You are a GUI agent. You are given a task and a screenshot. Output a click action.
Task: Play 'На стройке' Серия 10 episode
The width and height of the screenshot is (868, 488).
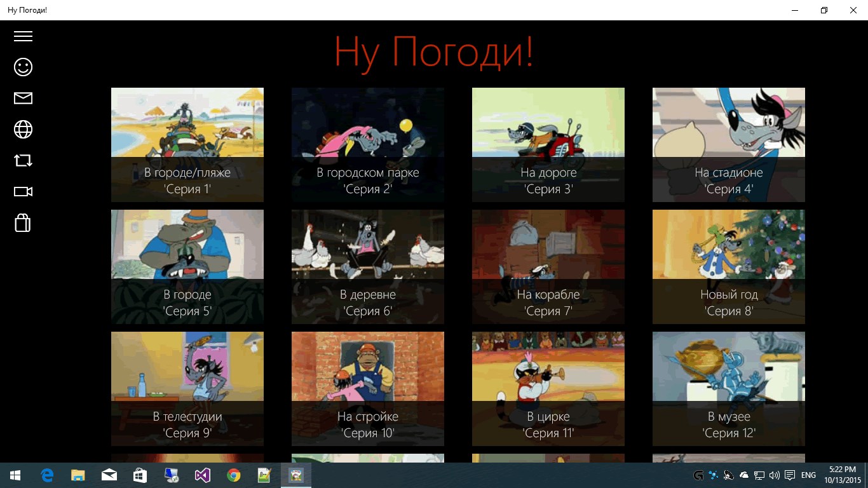pos(368,389)
